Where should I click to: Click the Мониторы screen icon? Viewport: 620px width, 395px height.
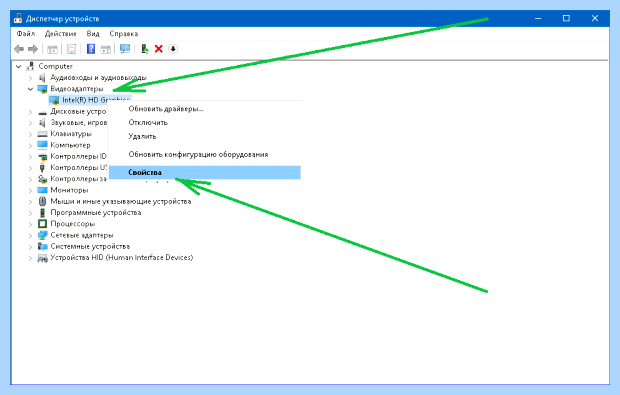click(42, 190)
